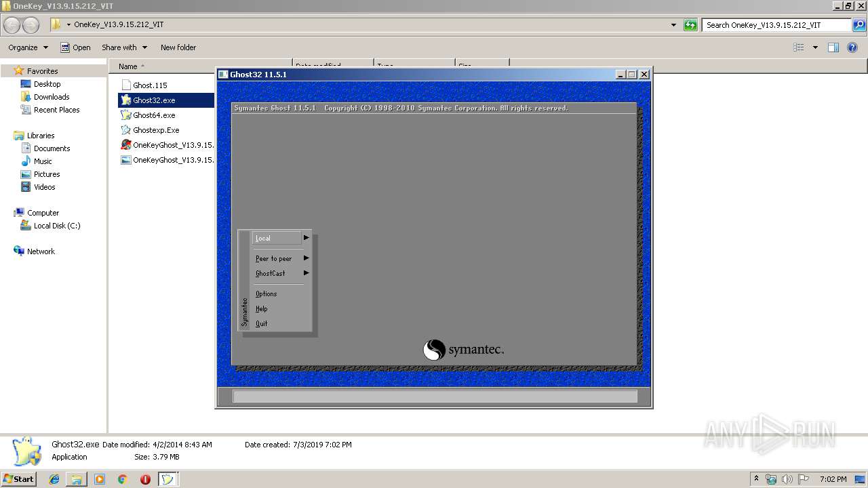This screenshot has height=488, width=868.
Task: Open the Local menu in Ghost
Action: (x=277, y=238)
